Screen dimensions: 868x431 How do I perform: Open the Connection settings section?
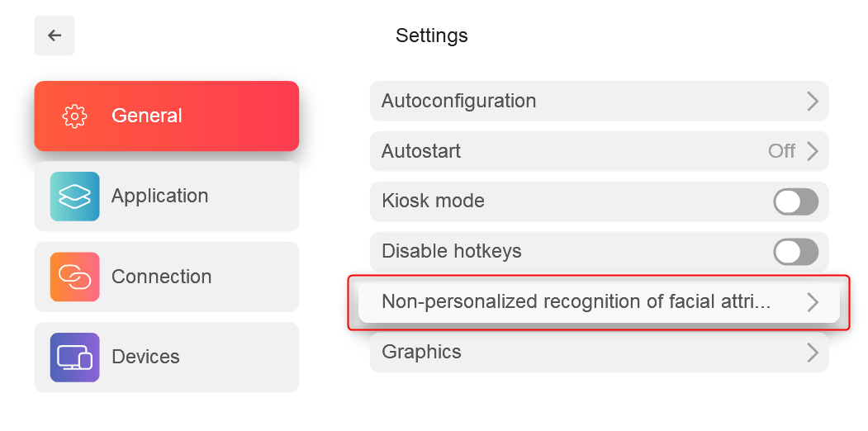coord(167,277)
